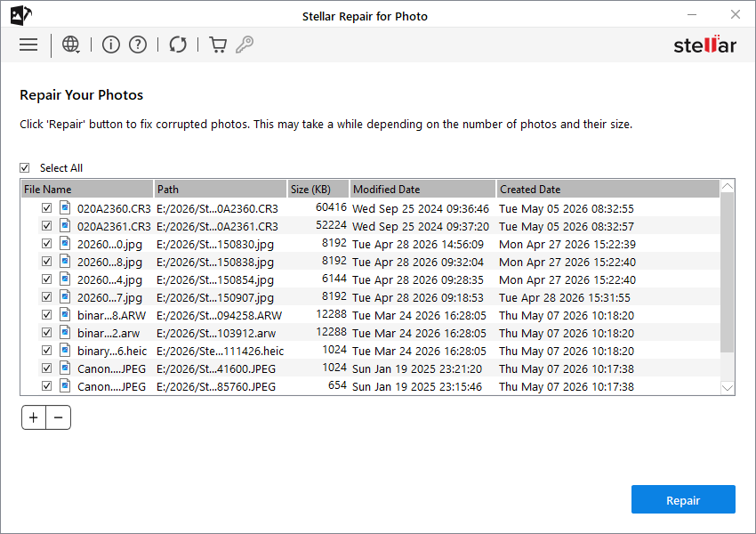The width and height of the screenshot is (756, 534).
Task: Toggle the Select All checkbox
Action: pos(25,167)
